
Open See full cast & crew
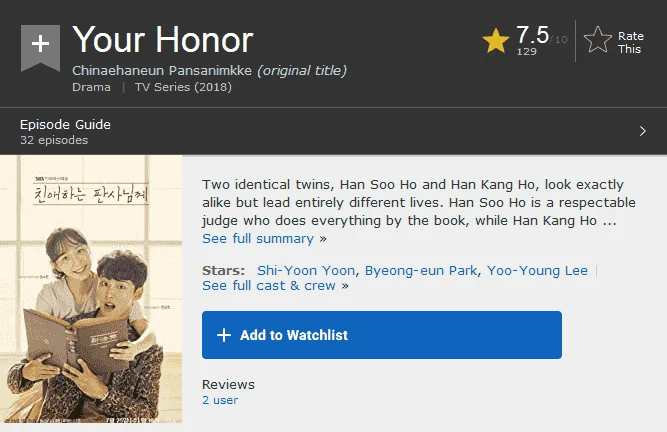[x=269, y=285]
